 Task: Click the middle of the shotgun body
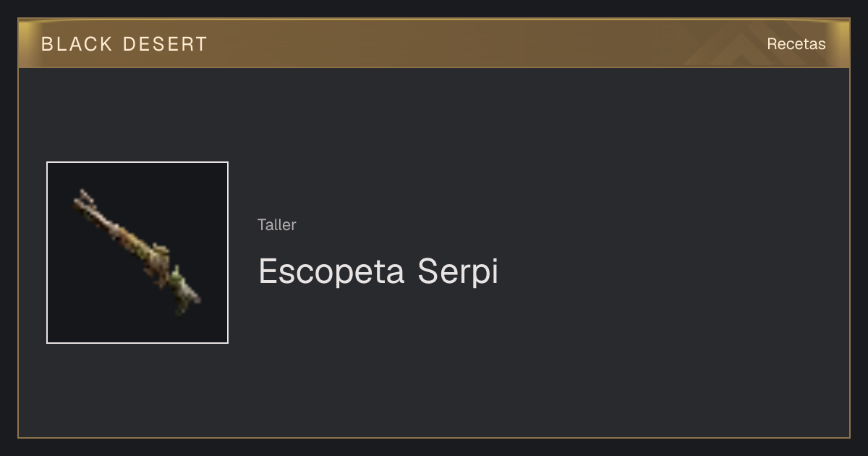click(x=134, y=242)
